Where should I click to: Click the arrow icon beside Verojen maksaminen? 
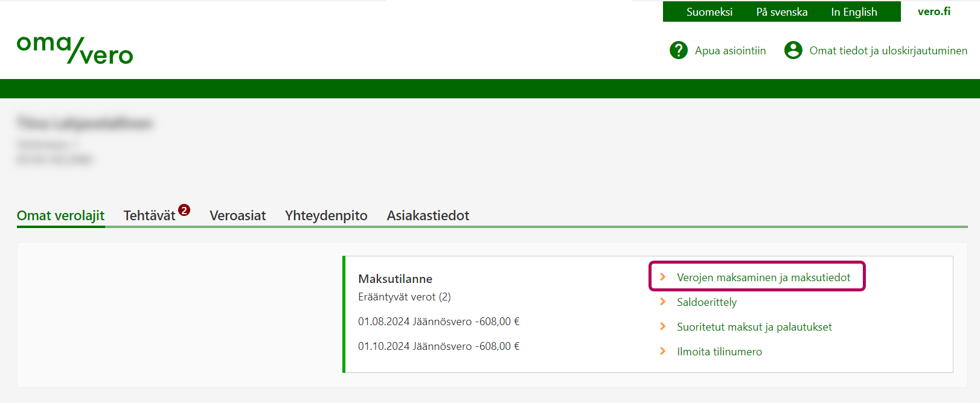coord(663,277)
